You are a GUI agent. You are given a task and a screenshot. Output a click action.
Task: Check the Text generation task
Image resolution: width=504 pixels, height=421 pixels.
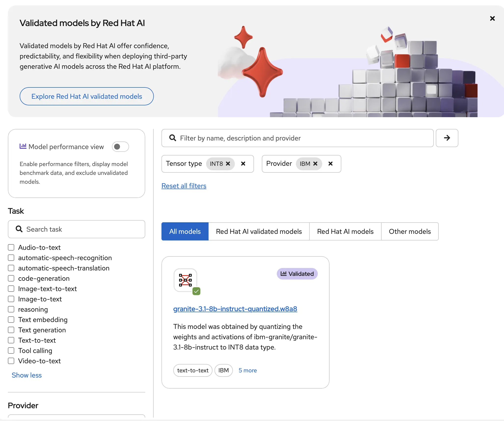11,330
